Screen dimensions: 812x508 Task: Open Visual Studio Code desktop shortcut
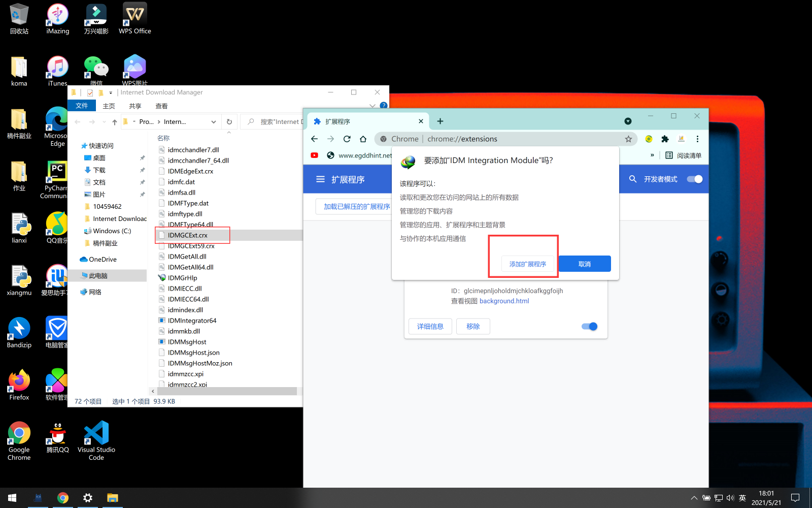tap(96, 441)
